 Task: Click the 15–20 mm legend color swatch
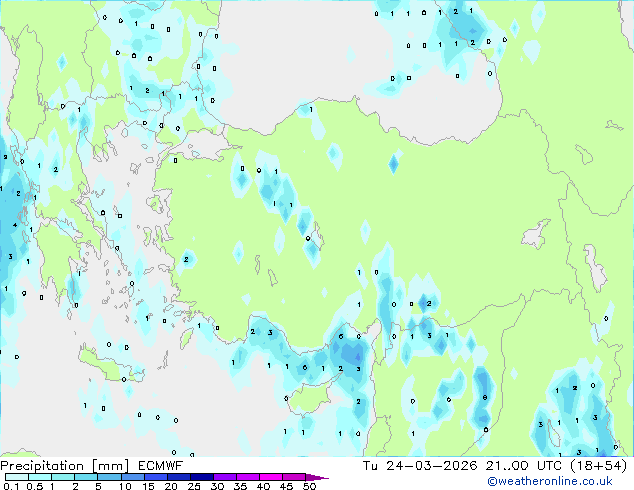(155, 477)
